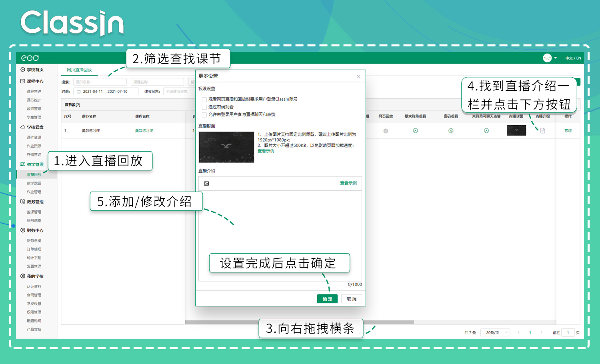Check 允许未登录用户参与直播聊天和点赞
The width and height of the screenshot is (600, 364).
click(204, 115)
